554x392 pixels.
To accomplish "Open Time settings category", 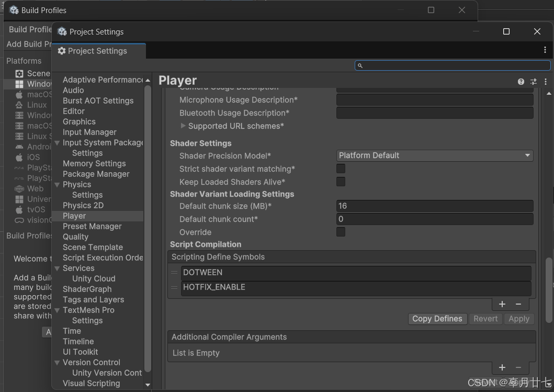I will point(72,331).
